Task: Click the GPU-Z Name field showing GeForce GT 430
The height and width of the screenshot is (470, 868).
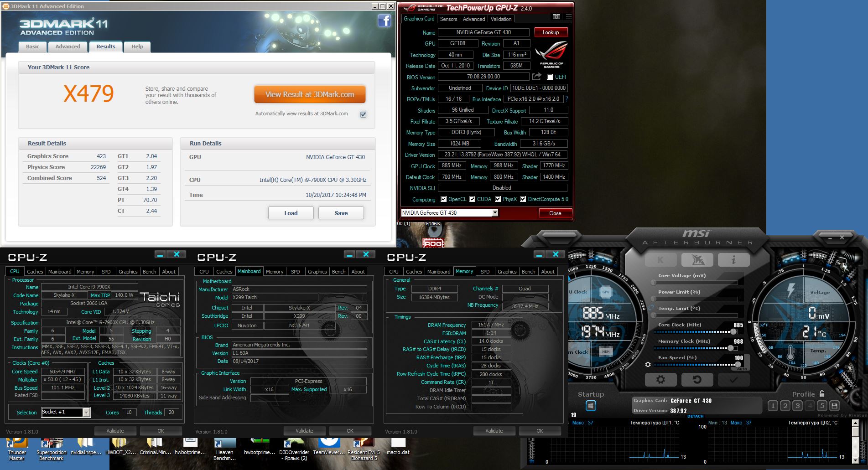Action: (x=483, y=32)
